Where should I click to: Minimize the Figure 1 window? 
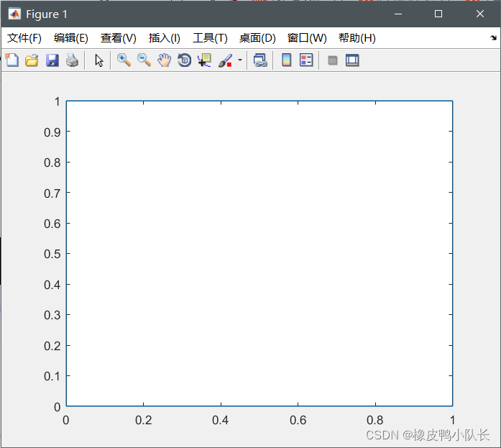[398, 14]
